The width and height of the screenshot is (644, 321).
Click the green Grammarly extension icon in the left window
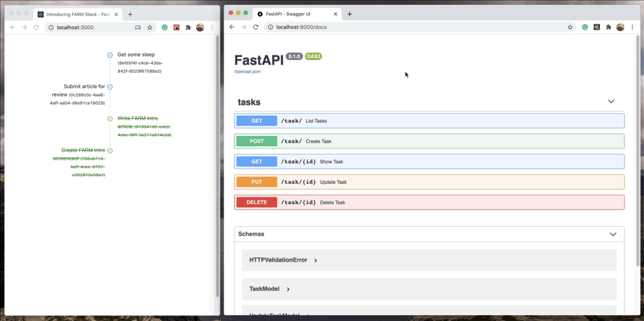165,27
